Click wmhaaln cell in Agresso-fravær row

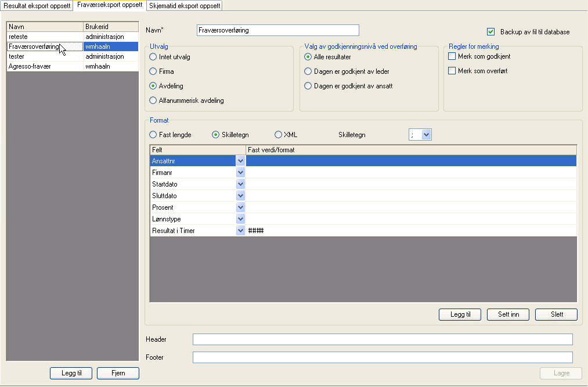coord(111,66)
